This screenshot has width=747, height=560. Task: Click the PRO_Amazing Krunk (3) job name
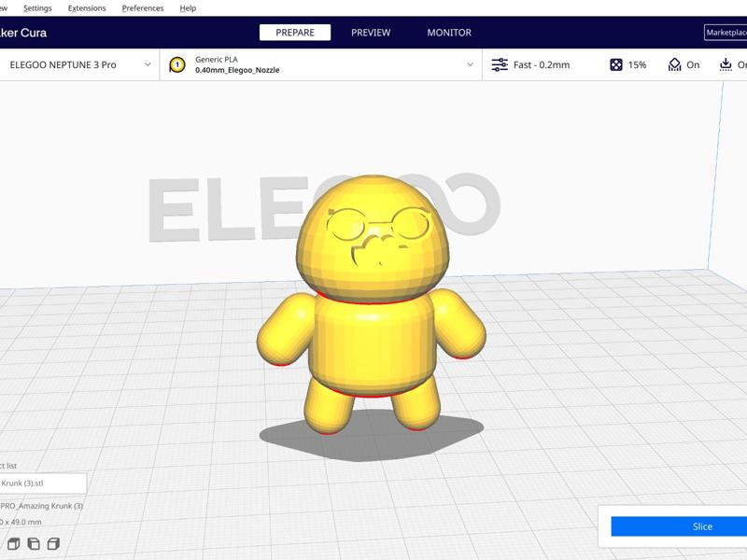41,506
